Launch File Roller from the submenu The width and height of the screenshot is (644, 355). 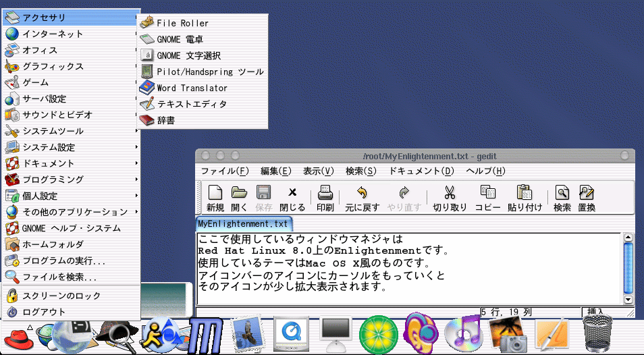[x=203, y=23]
